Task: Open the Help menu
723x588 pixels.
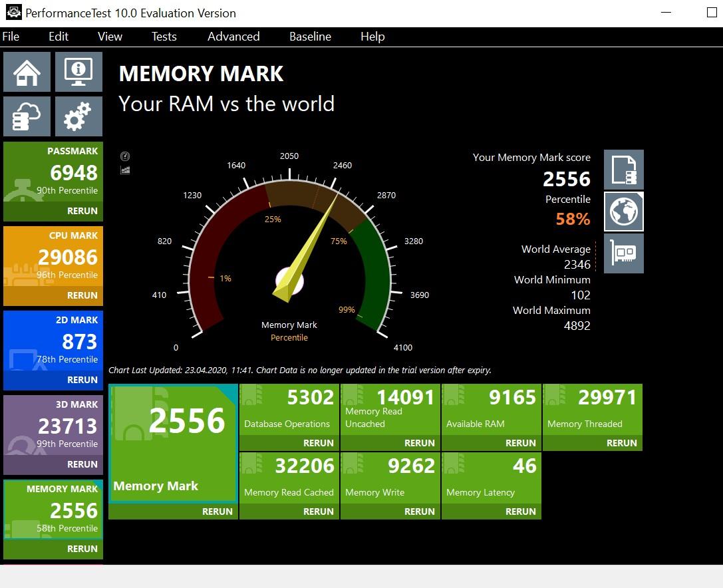Action: [372, 37]
